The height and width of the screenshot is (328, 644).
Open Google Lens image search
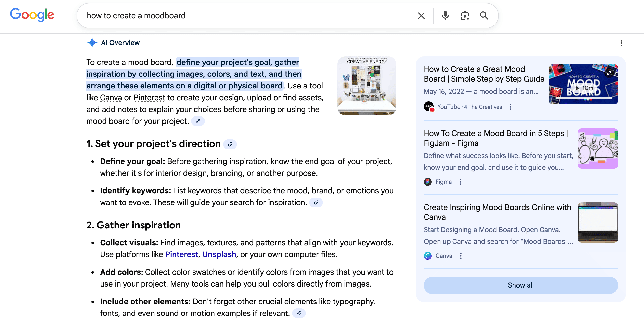click(x=464, y=16)
